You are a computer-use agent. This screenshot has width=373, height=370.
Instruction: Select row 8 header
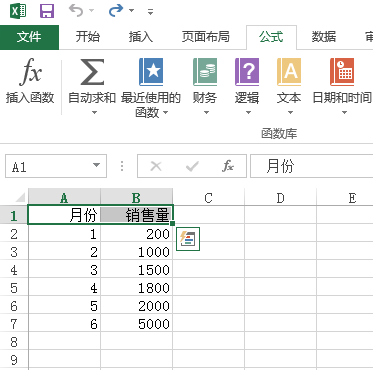[x=14, y=342]
